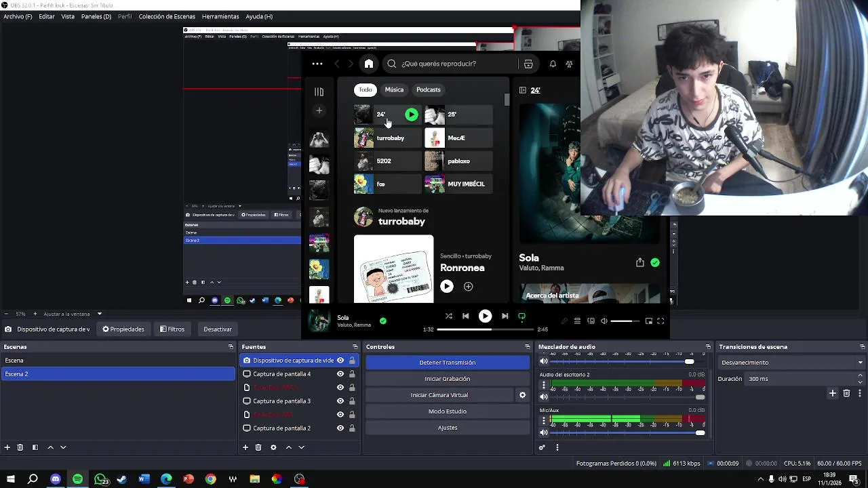Open audio mixer three-dot menu at bottom
Viewport: 868px width, 488px height.
[557, 447]
